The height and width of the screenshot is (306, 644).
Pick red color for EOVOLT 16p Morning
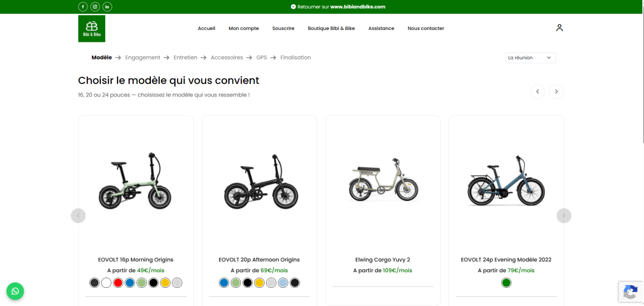coord(118,282)
